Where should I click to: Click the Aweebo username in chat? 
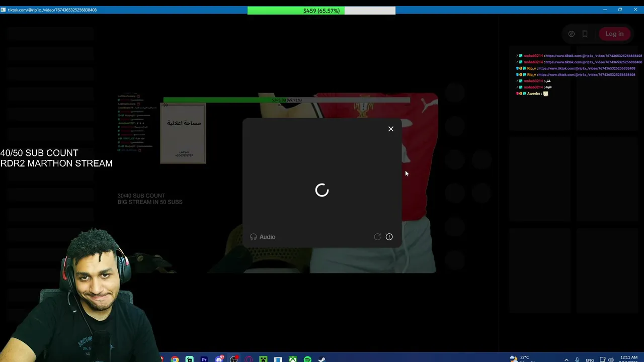point(534,94)
